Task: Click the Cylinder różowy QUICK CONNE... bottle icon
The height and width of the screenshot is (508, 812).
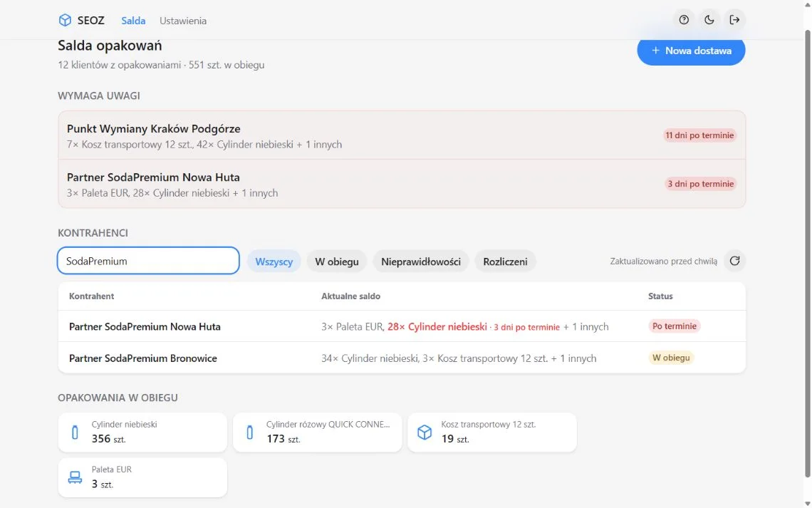Action: click(249, 432)
